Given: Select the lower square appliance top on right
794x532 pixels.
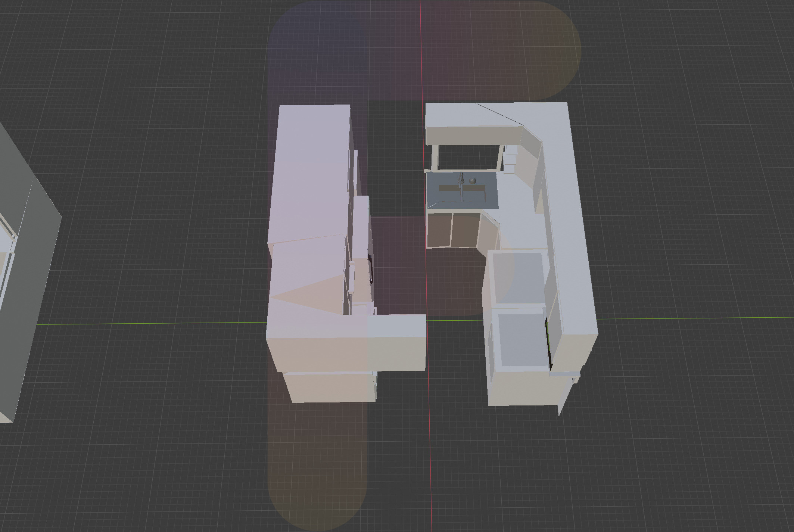Looking at the screenshot, I should click(x=521, y=340).
